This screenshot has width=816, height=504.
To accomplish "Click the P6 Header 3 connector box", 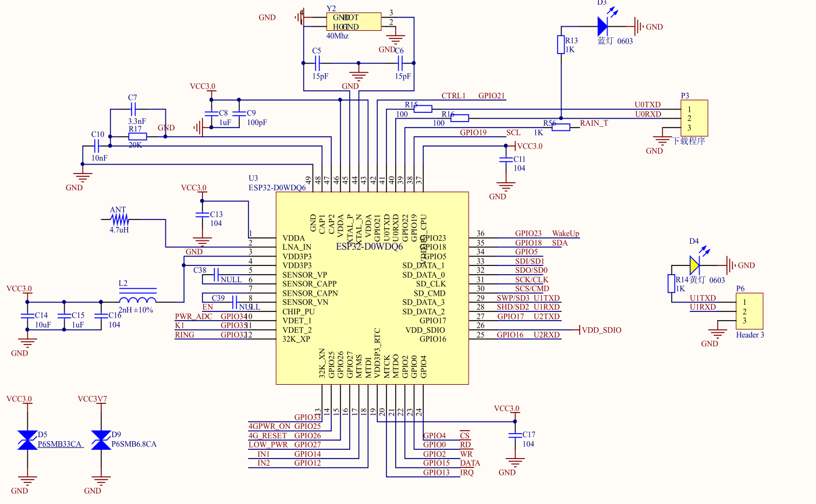I will 749,311.
